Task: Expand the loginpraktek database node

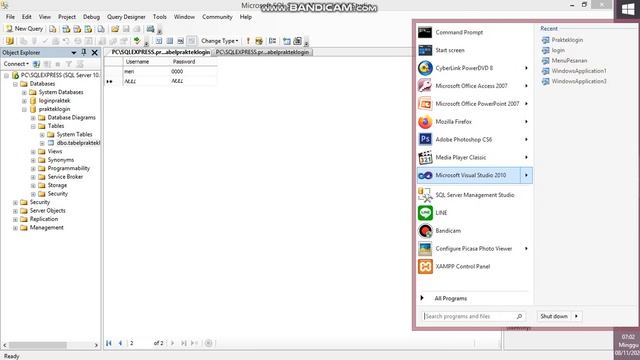Action: click(x=24, y=101)
